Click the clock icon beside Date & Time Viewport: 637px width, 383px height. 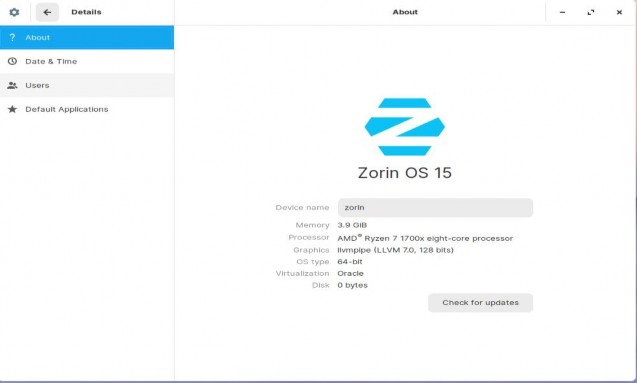(13, 61)
